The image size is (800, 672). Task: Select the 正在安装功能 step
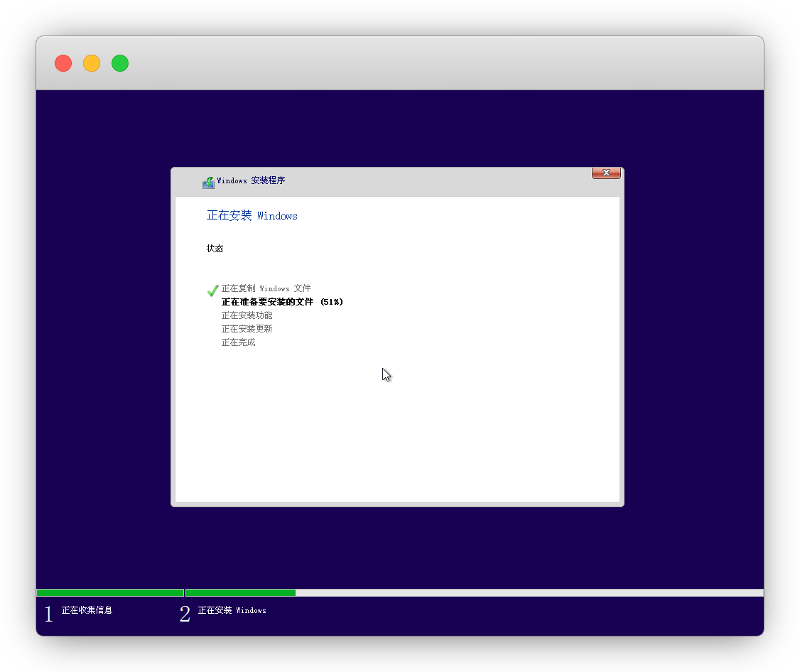[x=247, y=315]
